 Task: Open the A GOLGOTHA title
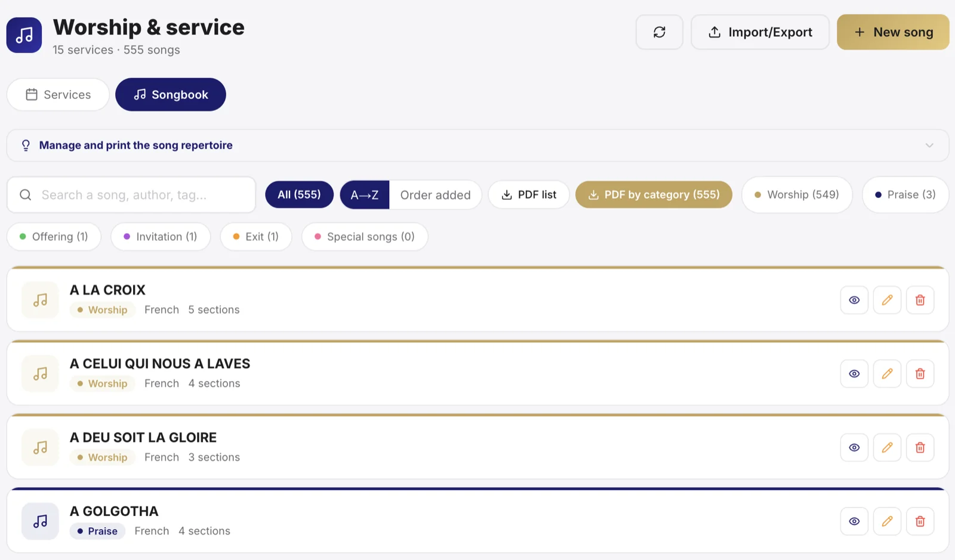coord(114,512)
